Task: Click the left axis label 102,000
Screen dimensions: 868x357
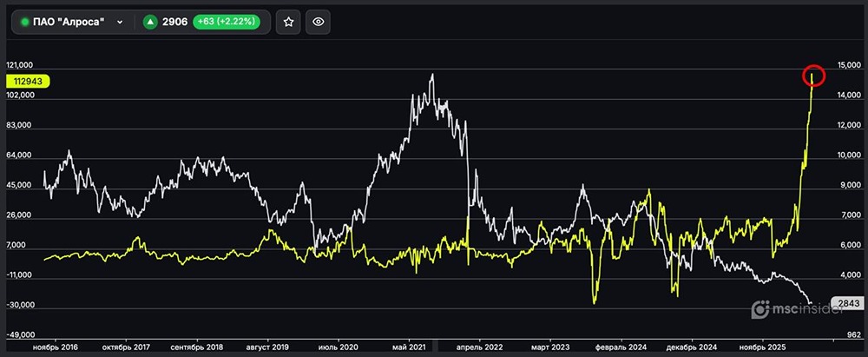Action: [20, 96]
